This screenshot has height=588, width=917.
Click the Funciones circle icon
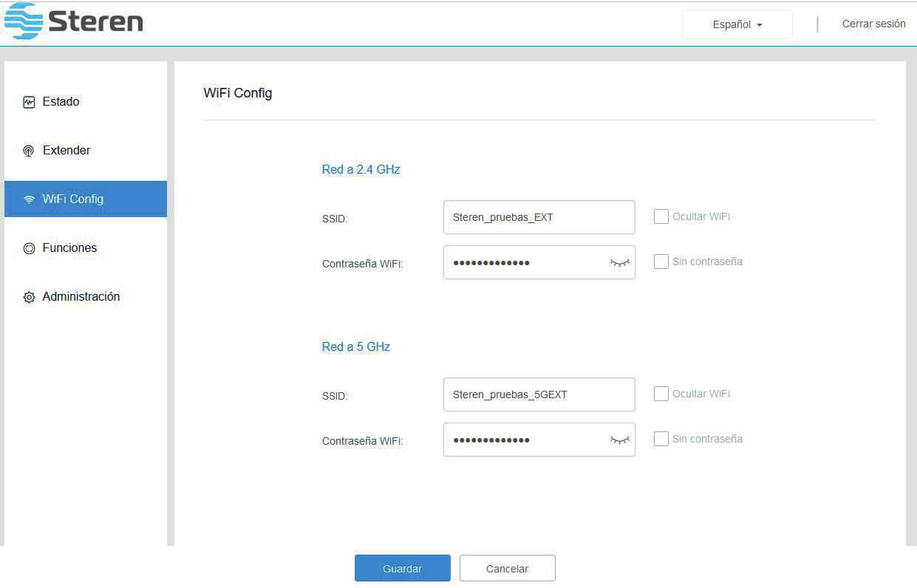(29, 248)
